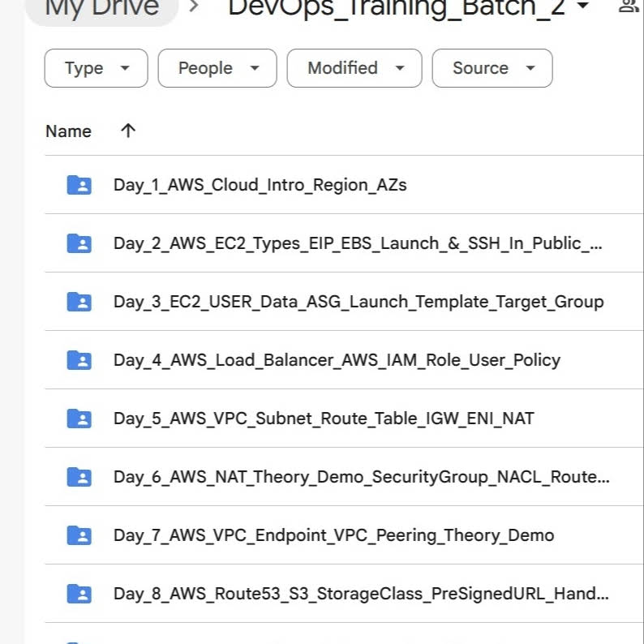Expand the DevOps_Training_Batch_2 folder menu arrow
The height and width of the screenshot is (644, 644).
[583, 6]
